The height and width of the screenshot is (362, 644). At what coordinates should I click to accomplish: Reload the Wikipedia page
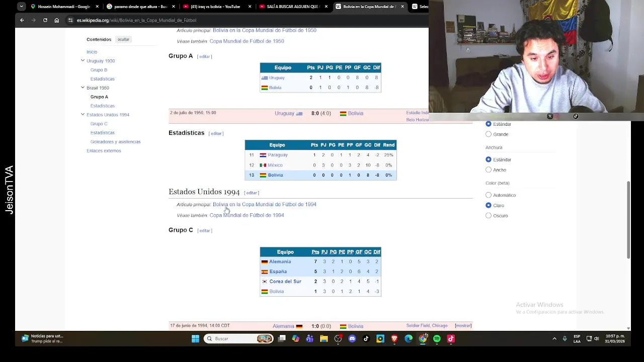click(x=45, y=20)
